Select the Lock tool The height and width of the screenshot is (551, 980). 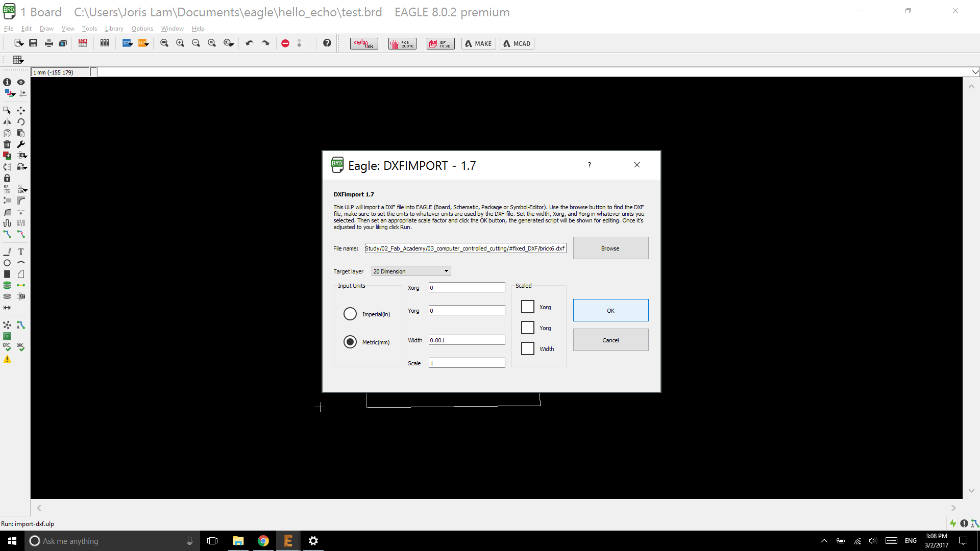(x=7, y=178)
